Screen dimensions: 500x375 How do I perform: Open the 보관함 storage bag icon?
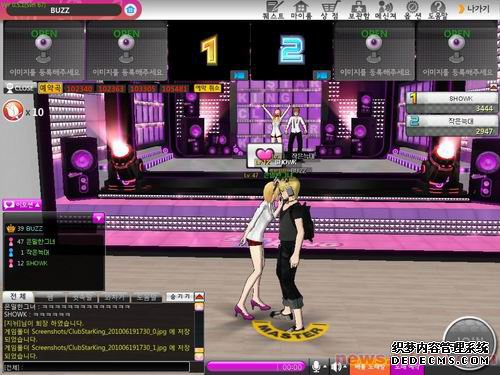click(359, 10)
